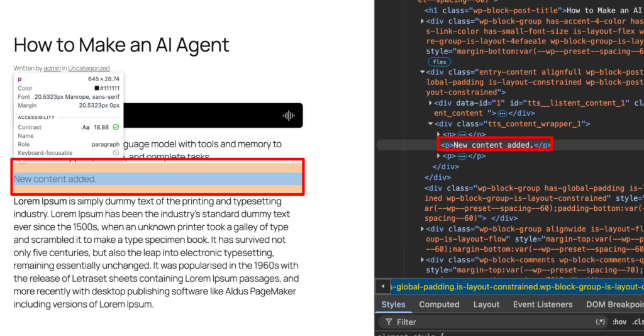644x336 pixels.
Task: Open the admin author link
Action: pos(52,68)
